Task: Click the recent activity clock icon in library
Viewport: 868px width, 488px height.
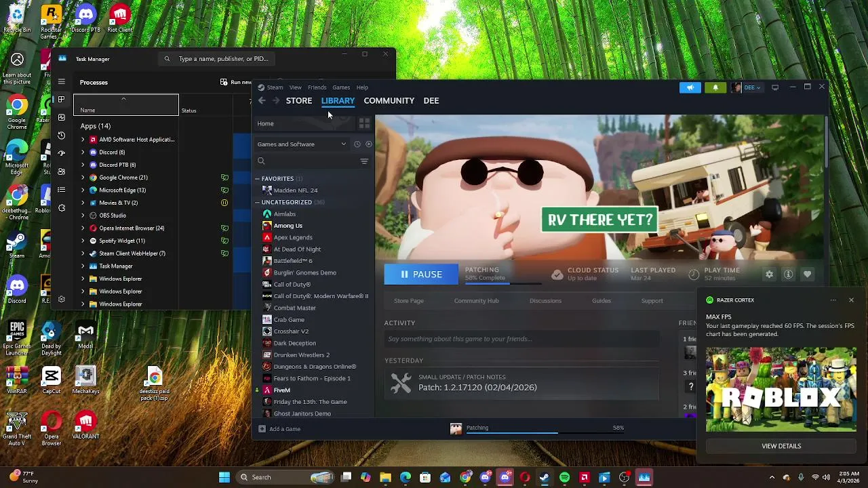Action: tap(357, 144)
